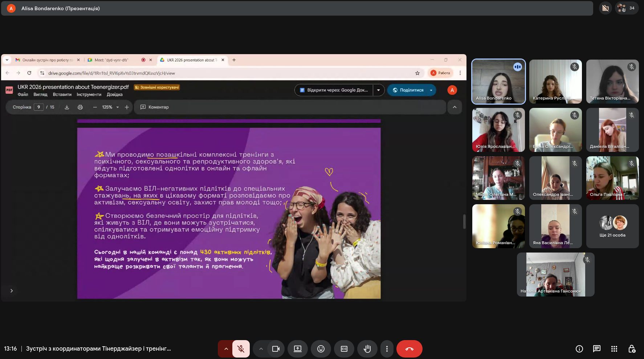Expand the open-with dropdown arrow
644x359 pixels.
[379, 90]
